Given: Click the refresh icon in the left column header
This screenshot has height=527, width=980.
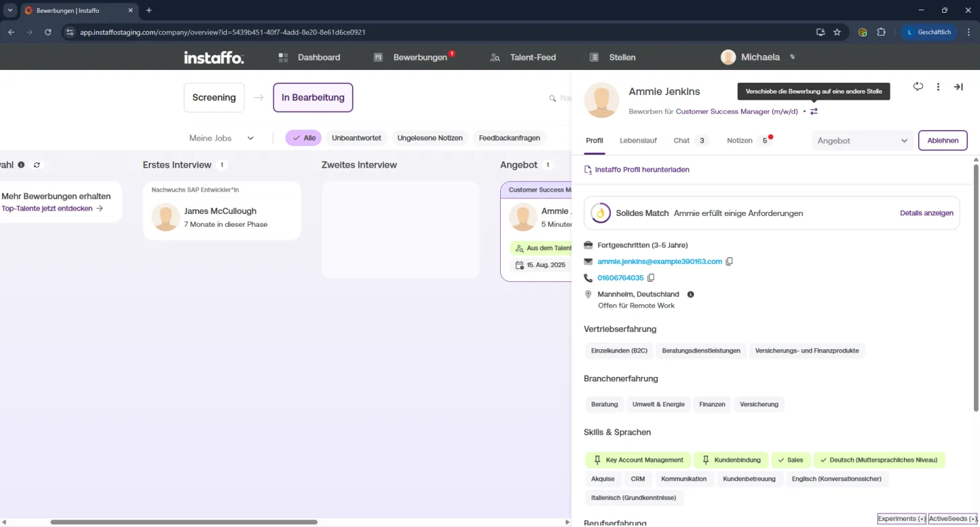Looking at the screenshot, I should coord(37,165).
